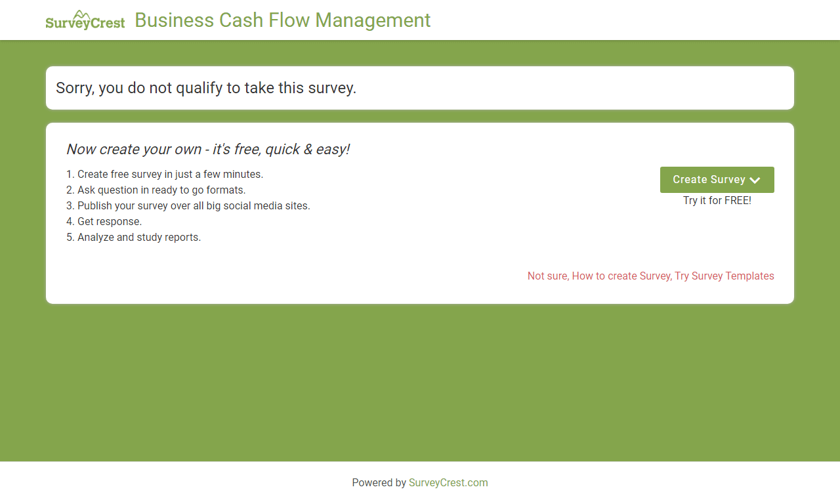Open the Try Survey Templates link

tap(724, 276)
